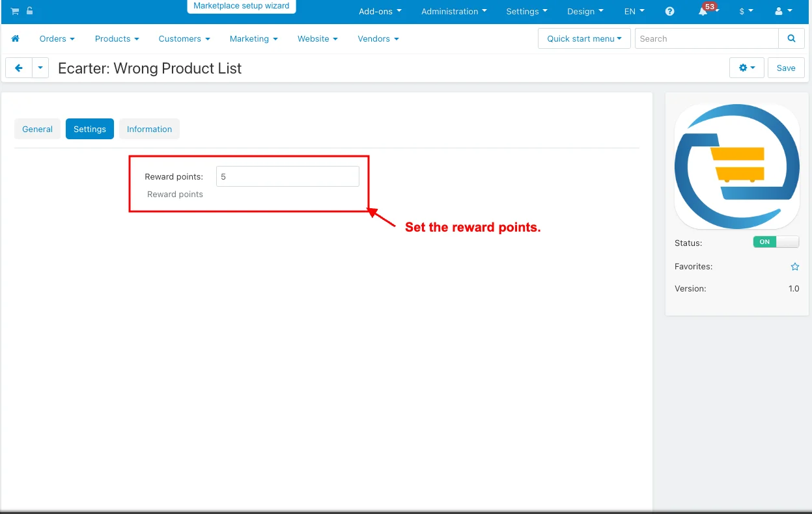Mark add-on as favorite with star

[794, 267]
